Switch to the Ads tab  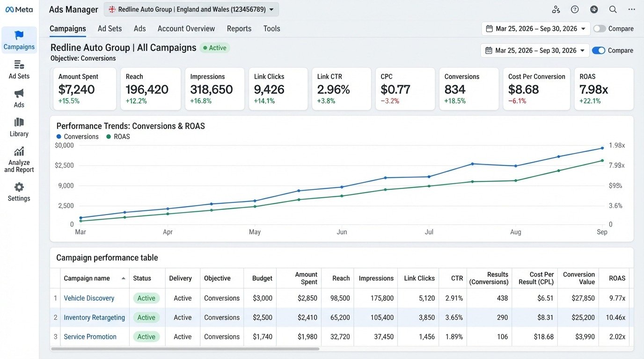(139, 29)
